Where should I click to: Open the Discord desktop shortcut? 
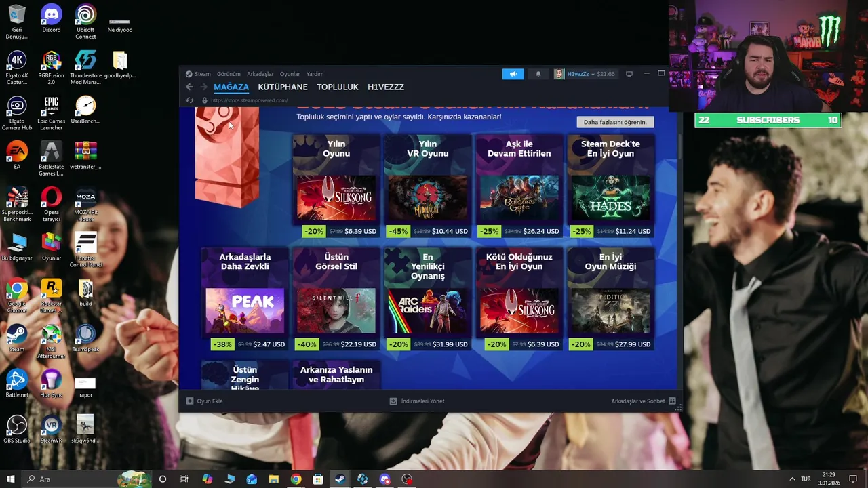click(x=52, y=18)
